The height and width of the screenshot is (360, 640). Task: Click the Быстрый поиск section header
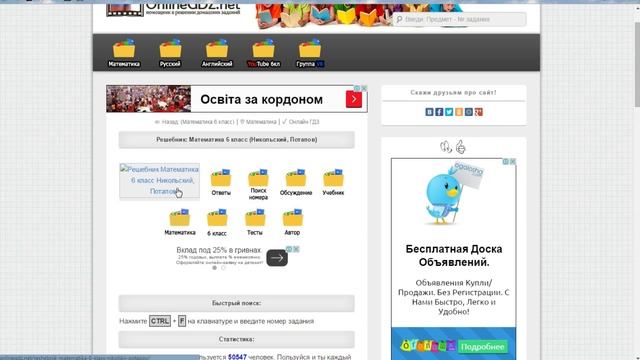(x=237, y=303)
